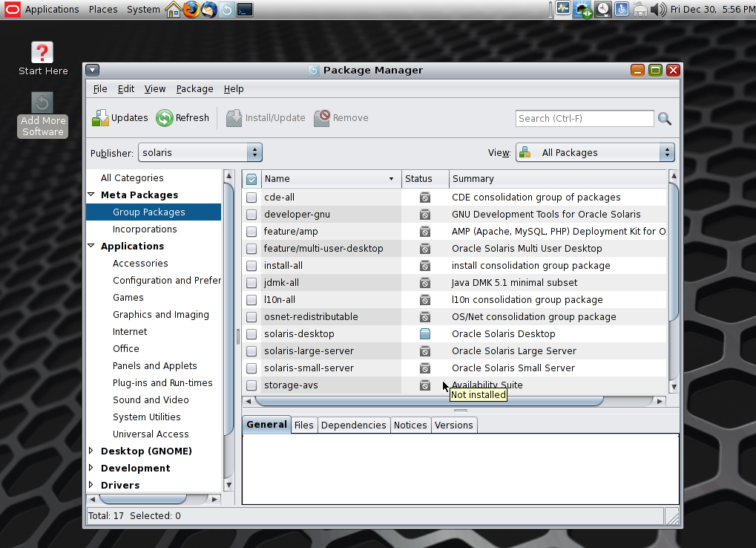Click the jdmk-all status icon
Screen dimensions: 756x548
[425, 283]
